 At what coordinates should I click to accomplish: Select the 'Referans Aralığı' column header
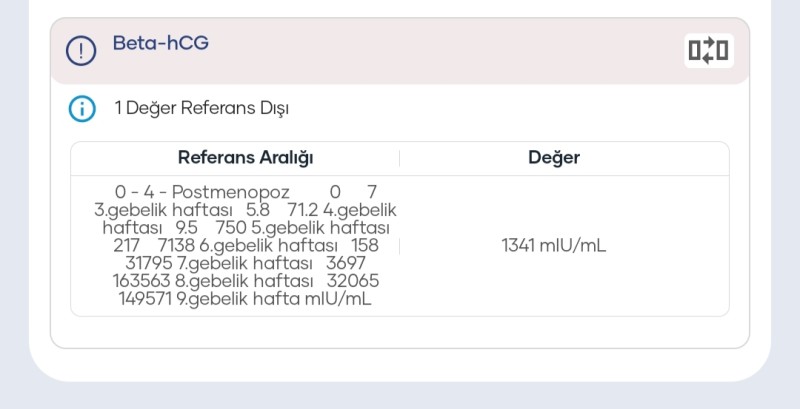tap(246, 158)
